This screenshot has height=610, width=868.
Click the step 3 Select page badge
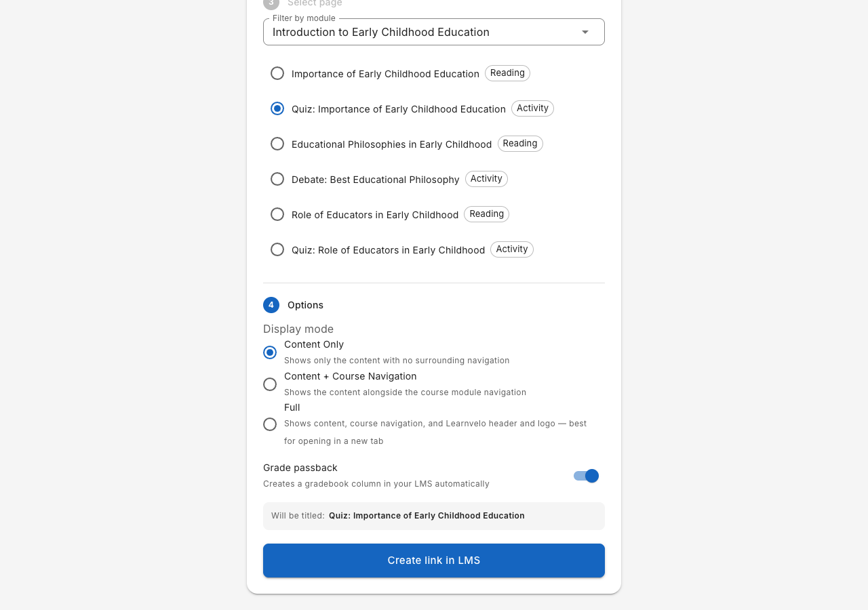click(x=271, y=3)
